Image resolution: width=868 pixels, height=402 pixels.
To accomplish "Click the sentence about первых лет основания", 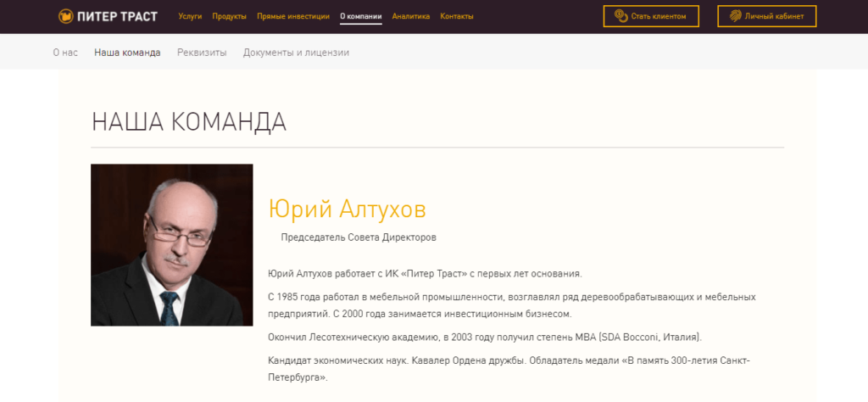I will 425,274.
